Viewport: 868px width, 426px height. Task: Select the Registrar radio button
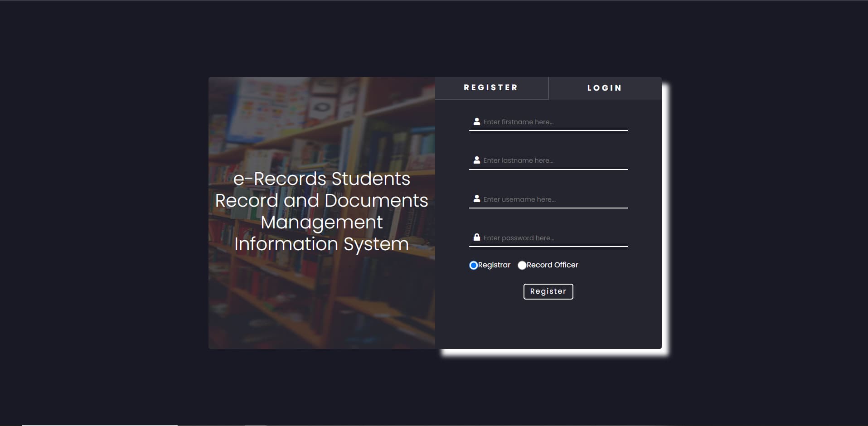point(474,266)
